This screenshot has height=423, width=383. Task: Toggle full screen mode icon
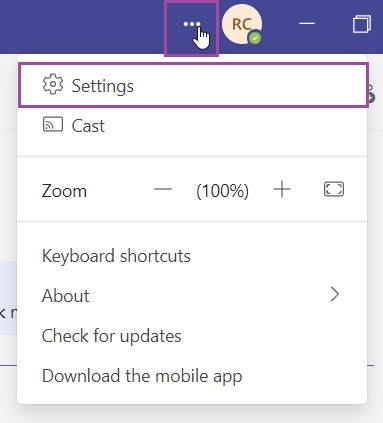[x=334, y=189]
